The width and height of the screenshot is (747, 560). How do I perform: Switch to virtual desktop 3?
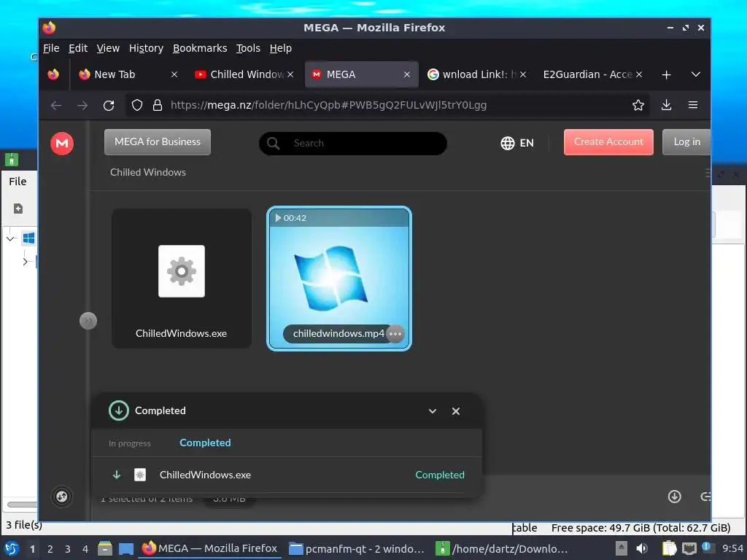pos(68,549)
